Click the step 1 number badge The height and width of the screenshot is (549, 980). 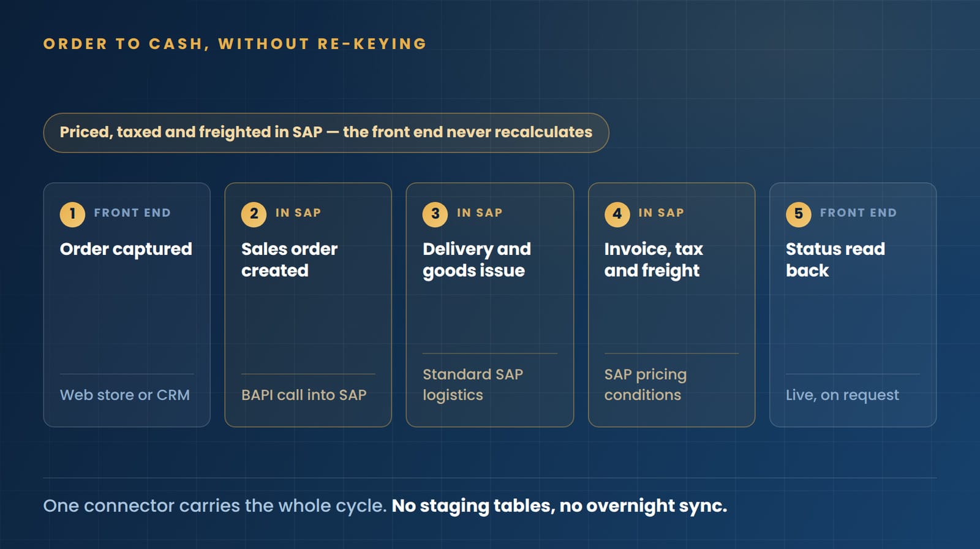tap(72, 214)
